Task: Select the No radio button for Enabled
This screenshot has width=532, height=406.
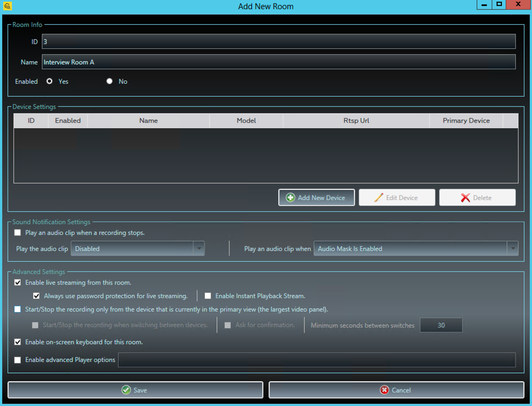Action: 109,82
